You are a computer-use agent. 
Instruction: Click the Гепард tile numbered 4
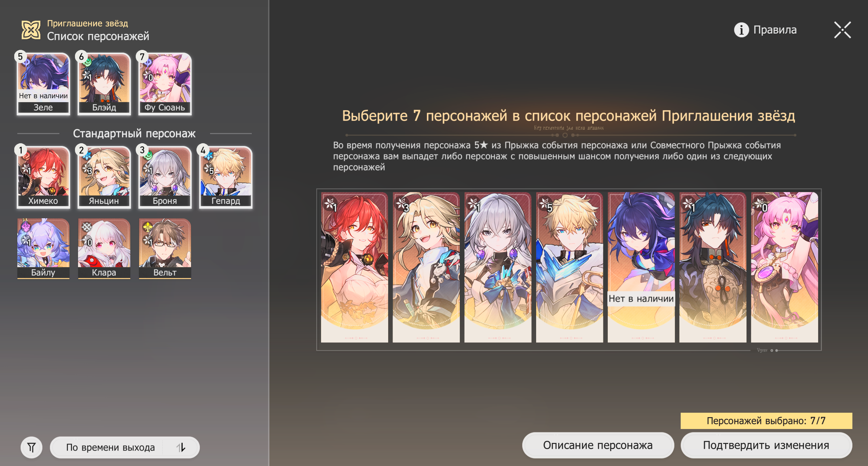coord(226,177)
